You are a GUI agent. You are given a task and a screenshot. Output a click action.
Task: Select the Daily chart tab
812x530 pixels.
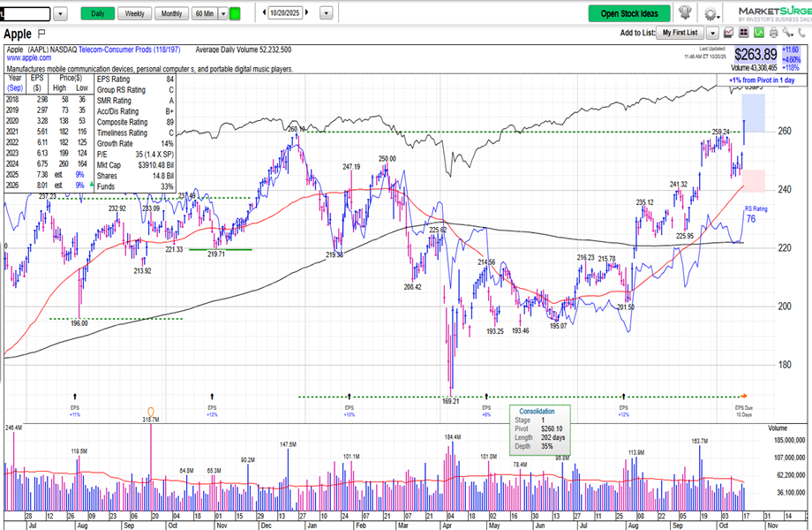[x=97, y=13]
